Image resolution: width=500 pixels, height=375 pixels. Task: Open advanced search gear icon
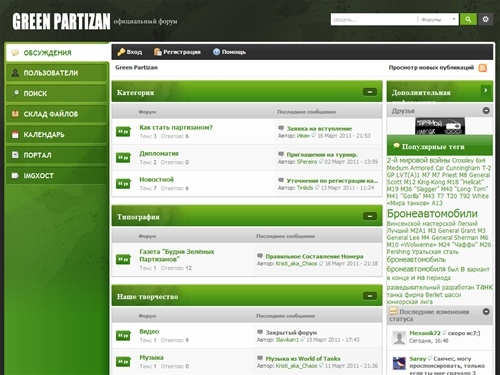tap(486, 19)
